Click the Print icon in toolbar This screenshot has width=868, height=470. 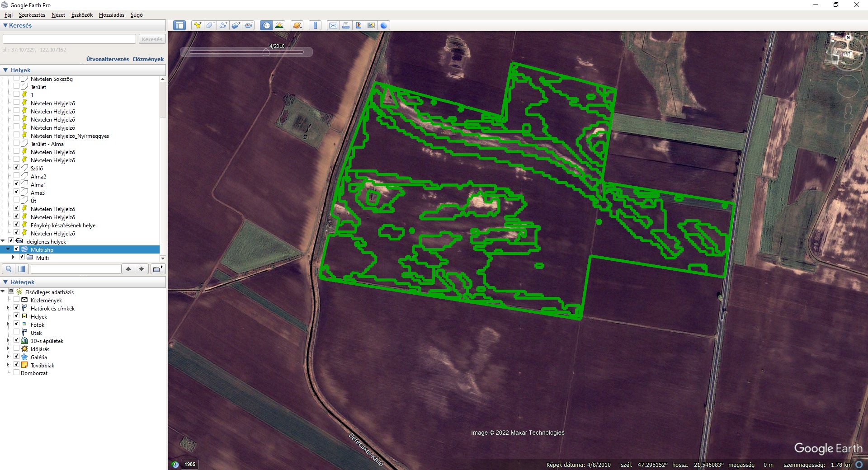tap(346, 25)
